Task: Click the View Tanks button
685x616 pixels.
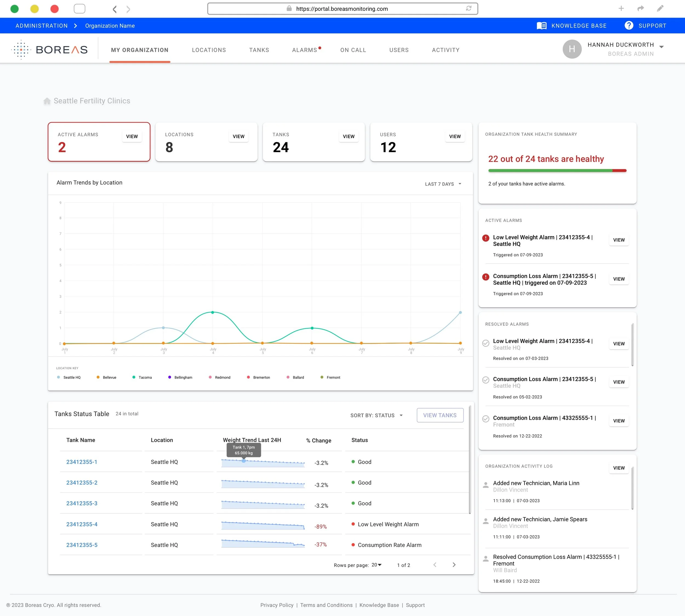Action: (440, 415)
